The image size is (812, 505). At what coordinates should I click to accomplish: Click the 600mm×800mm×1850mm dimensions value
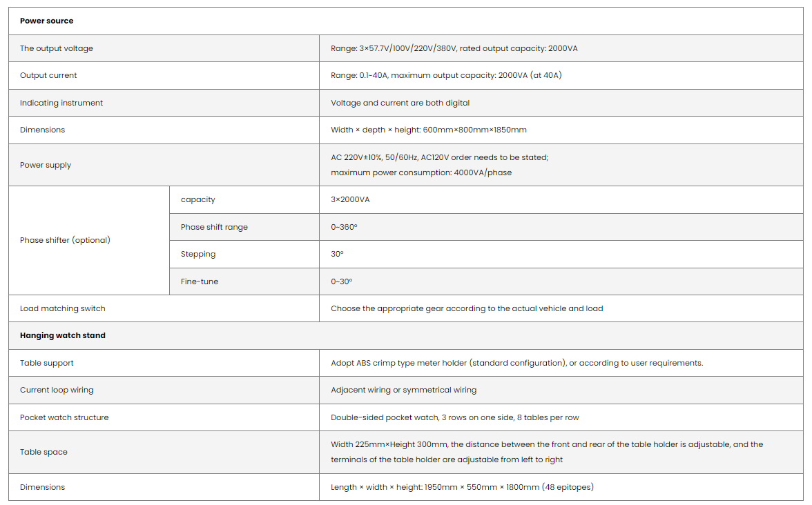(x=474, y=130)
